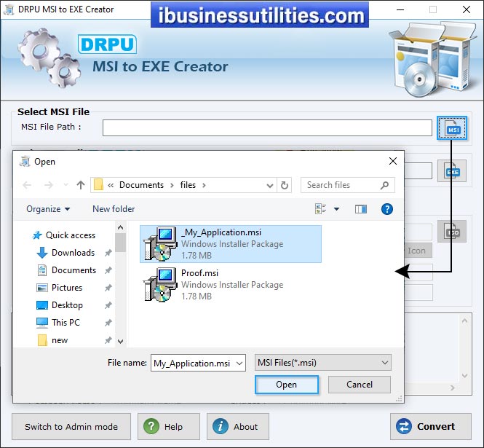Go up one folder level with the Up arrow
The width and height of the screenshot is (484, 448).
point(81,185)
